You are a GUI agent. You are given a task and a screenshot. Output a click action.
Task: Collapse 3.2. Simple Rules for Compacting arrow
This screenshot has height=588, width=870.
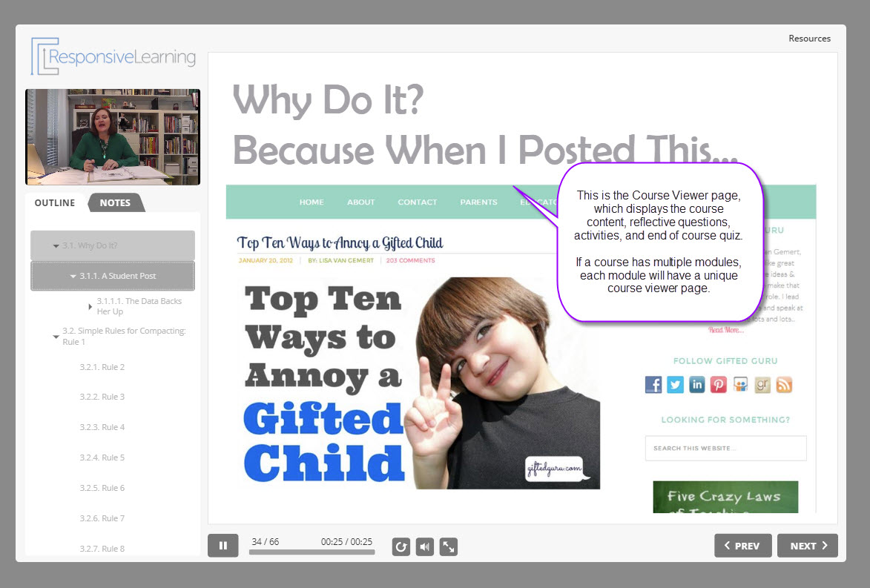[x=56, y=337]
